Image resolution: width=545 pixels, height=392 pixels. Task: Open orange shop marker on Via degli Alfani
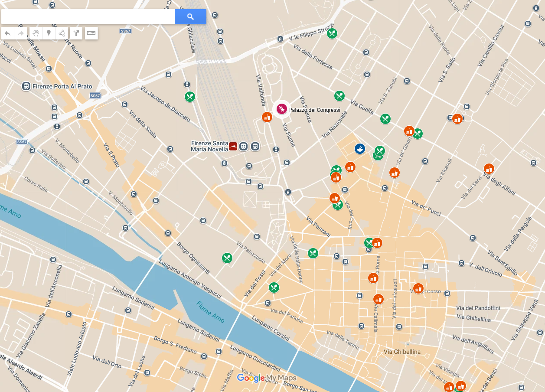[x=489, y=169]
